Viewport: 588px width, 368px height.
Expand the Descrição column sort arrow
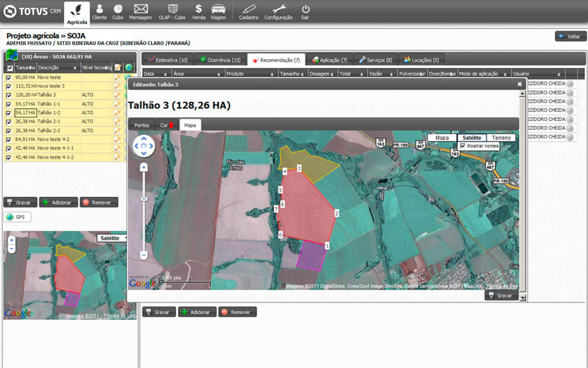coord(75,68)
